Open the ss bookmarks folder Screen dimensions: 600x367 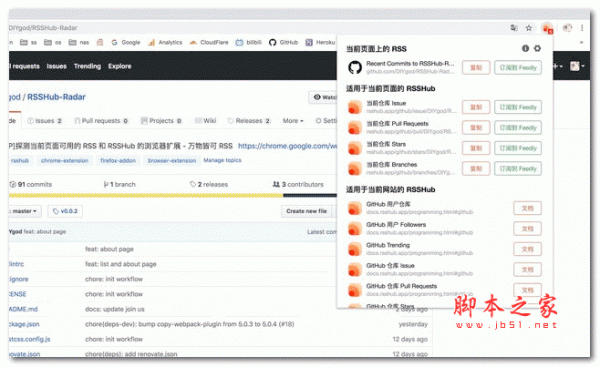click(28, 42)
